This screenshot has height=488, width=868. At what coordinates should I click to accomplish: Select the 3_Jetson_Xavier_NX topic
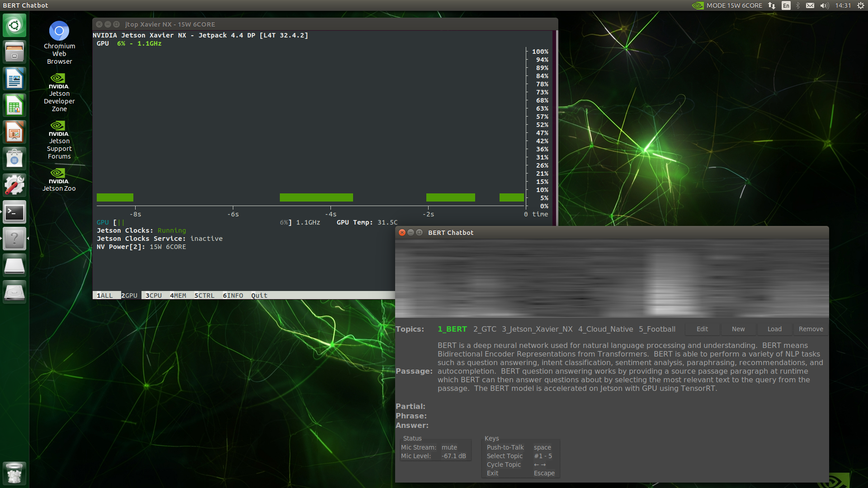click(537, 329)
